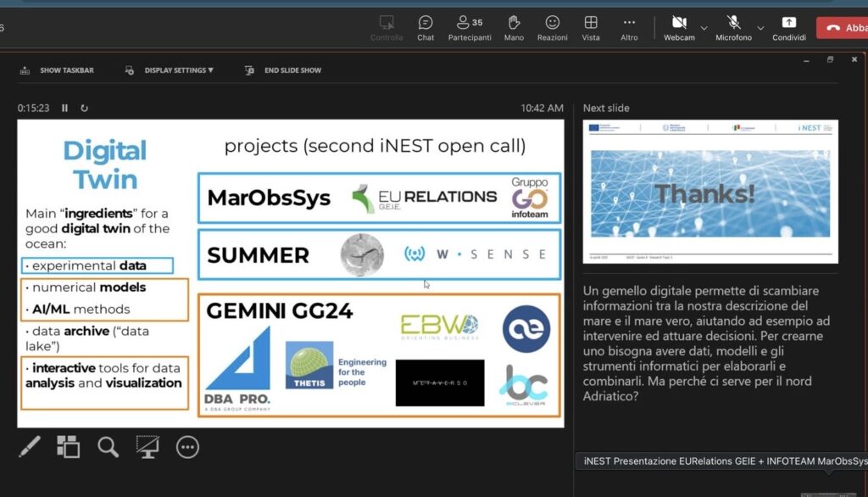Click the Gruppo GO infoteam logo
The image size is (868, 497).
pos(530,198)
